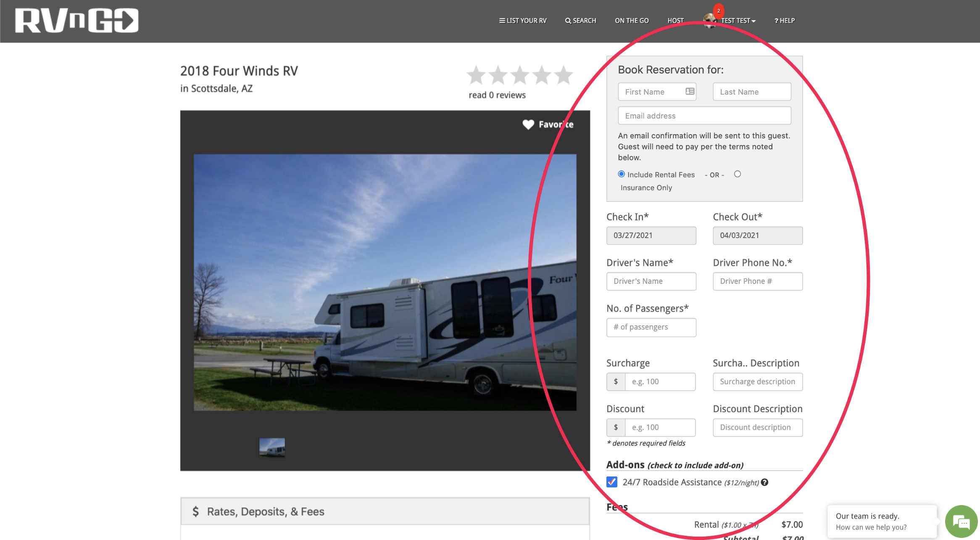980x540 pixels.
Task: Click the HOST navigation item
Action: pyautogui.click(x=675, y=20)
